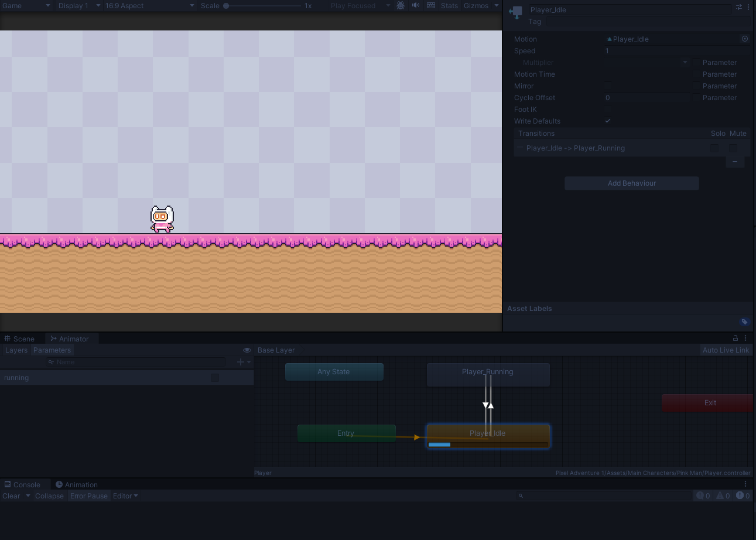
Task: Click the Asset Labels tag icon
Action: (x=744, y=322)
